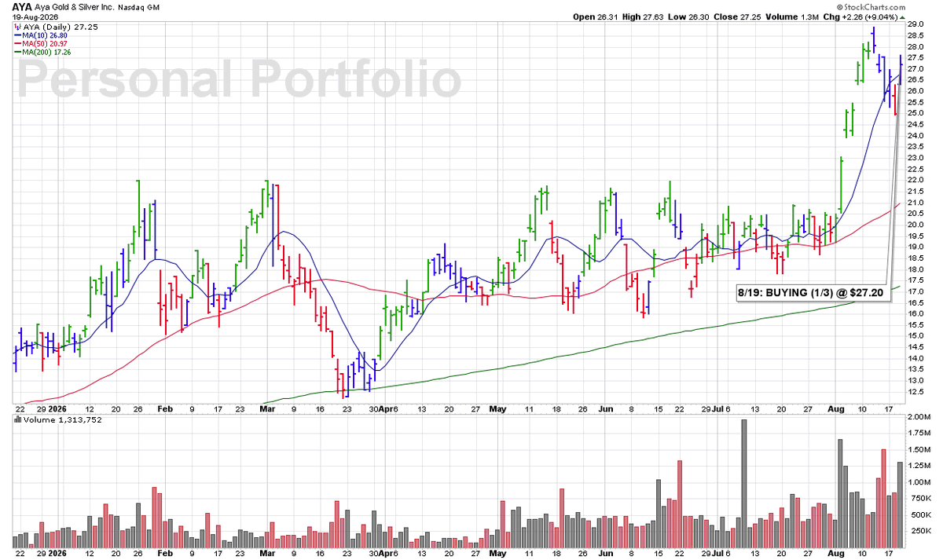Screen dimensions: 943x560
Task: Click the blue MA(10) line swatch
Action: pos(18,35)
